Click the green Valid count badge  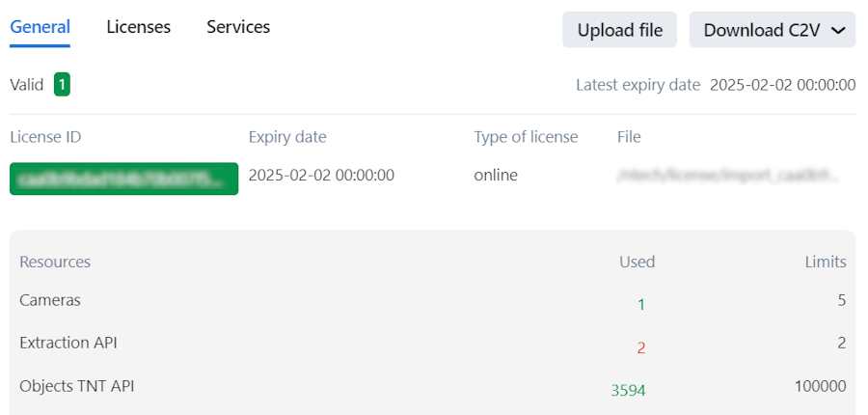coord(62,85)
